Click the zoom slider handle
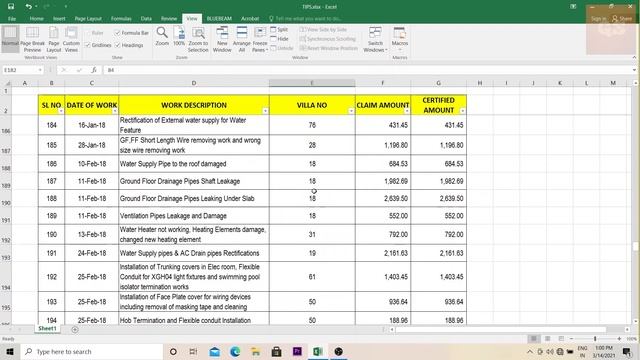The image size is (640, 360). (595, 339)
